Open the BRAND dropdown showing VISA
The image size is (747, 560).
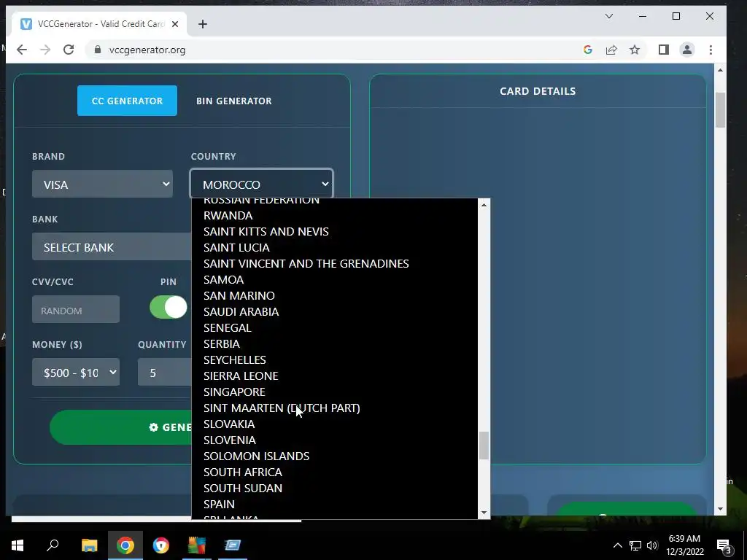pyautogui.click(x=102, y=184)
